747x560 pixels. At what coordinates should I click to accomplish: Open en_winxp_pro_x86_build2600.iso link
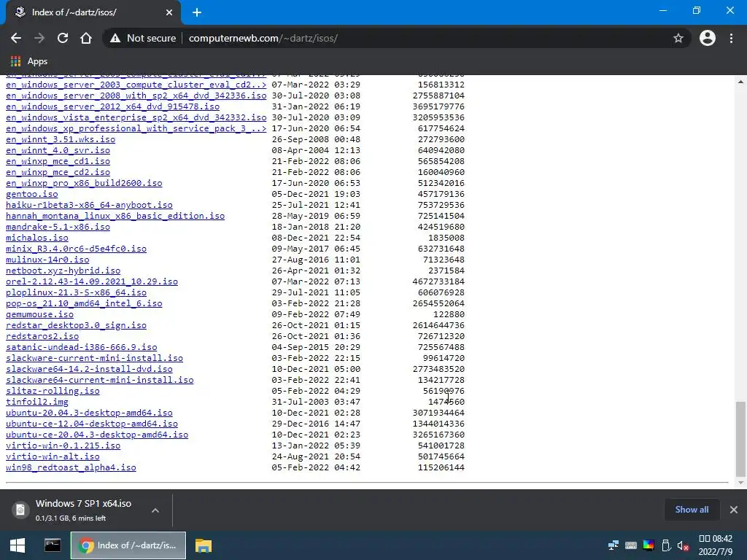84,183
